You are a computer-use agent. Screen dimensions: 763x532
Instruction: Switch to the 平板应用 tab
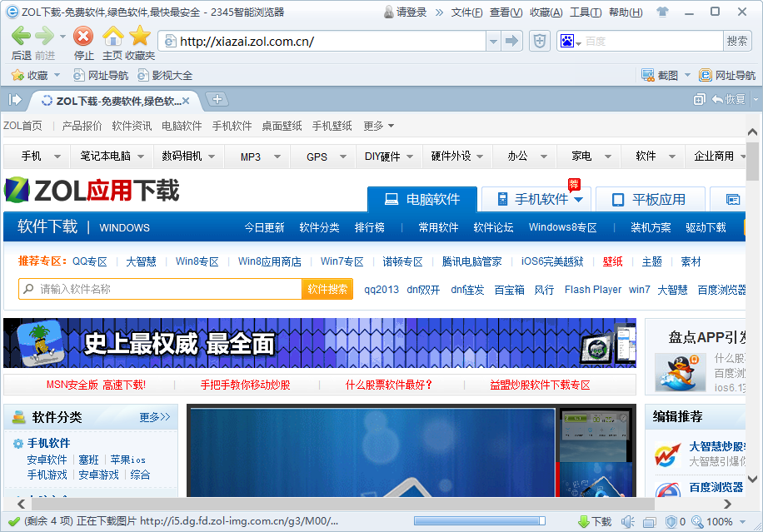(x=651, y=199)
